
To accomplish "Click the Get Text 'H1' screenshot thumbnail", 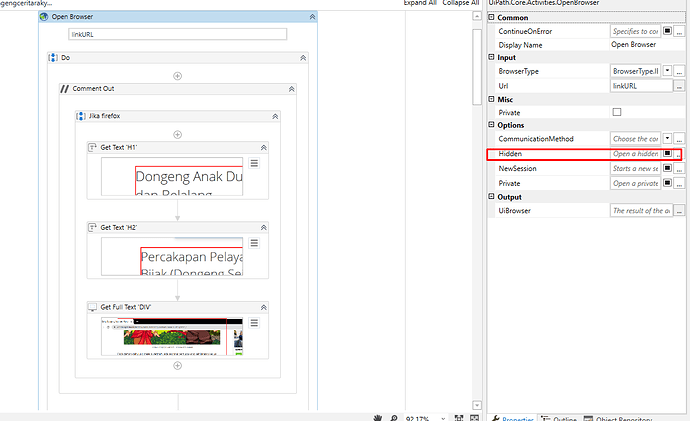I will coord(172,176).
